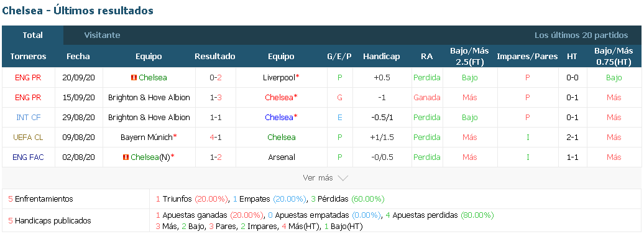Click the red card icon beside Chelsea 20/09/20
The height and width of the screenshot is (234, 644).
134,78
